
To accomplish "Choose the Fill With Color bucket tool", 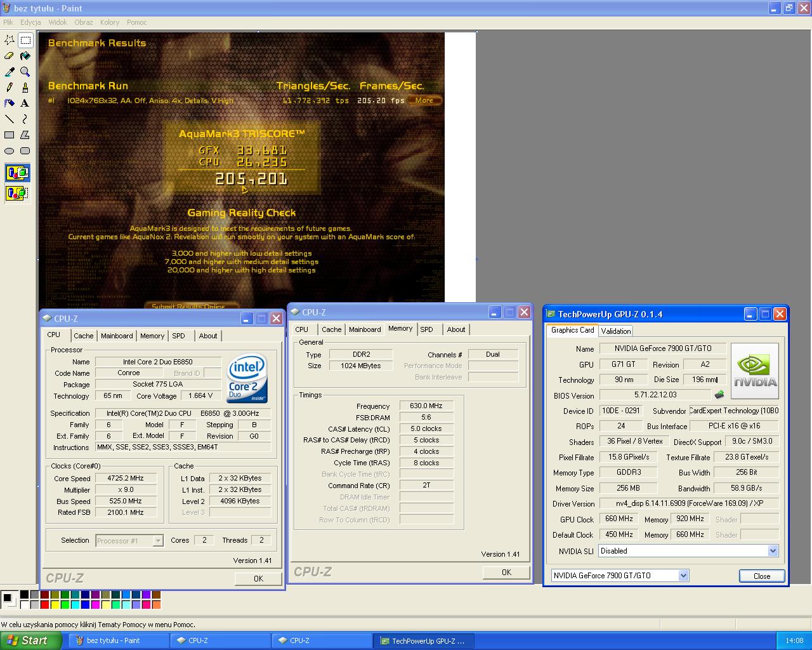I will 25,56.
